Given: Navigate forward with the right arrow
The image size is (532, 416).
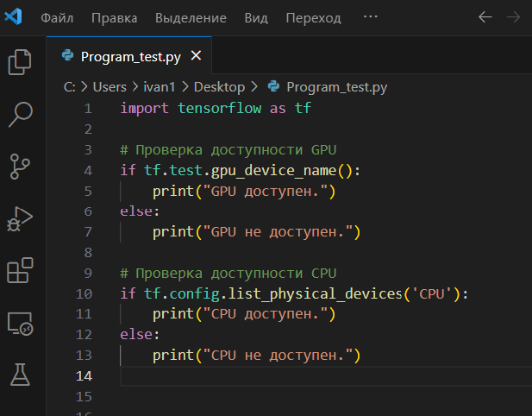Looking at the screenshot, I should 513,17.
